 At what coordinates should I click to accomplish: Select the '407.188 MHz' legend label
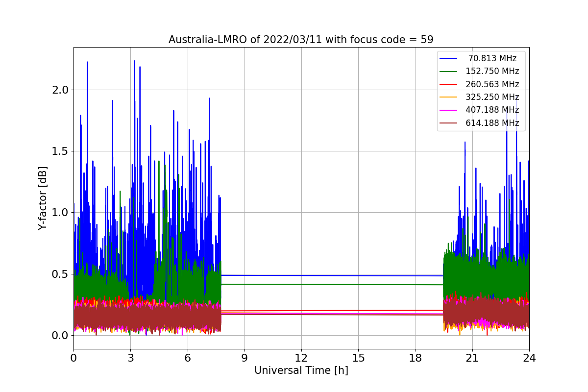pyautogui.click(x=492, y=110)
